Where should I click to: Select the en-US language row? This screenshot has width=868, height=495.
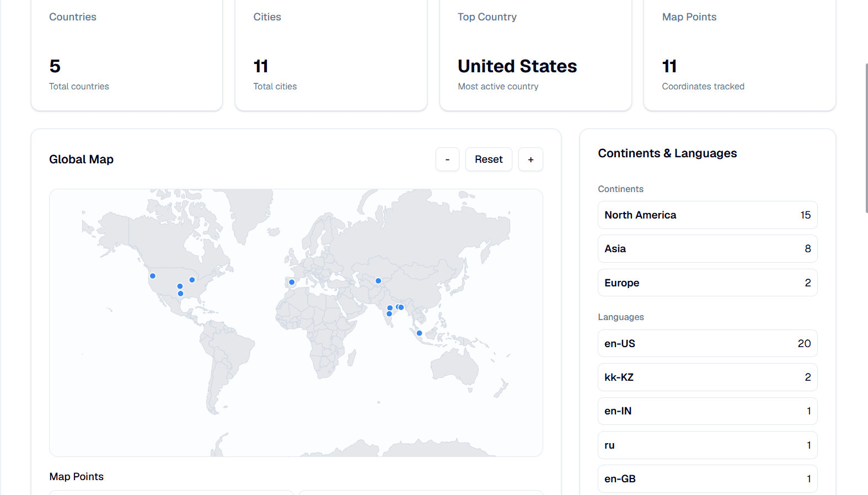click(x=708, y=343)
